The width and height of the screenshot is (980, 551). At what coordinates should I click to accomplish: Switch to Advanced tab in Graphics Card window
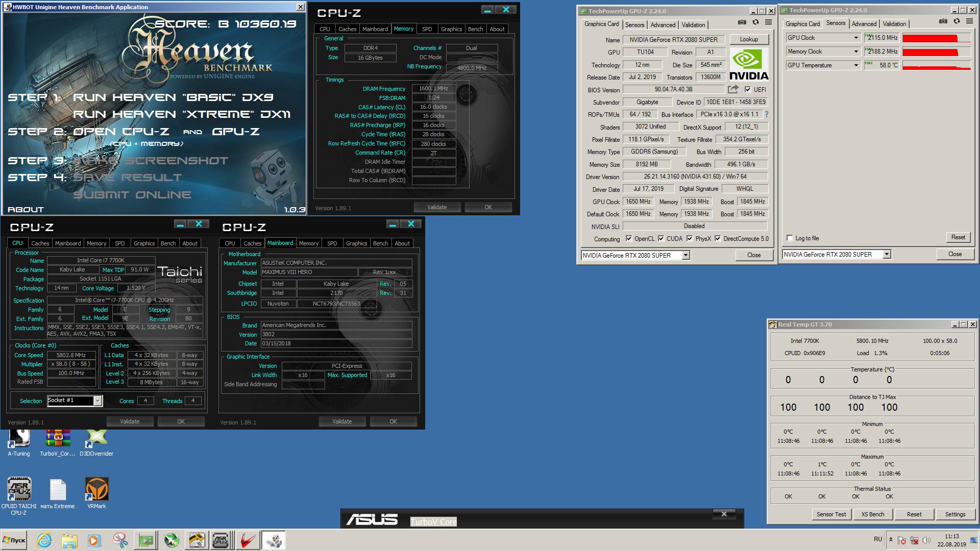pyautogui.click(x=663, y=24)
